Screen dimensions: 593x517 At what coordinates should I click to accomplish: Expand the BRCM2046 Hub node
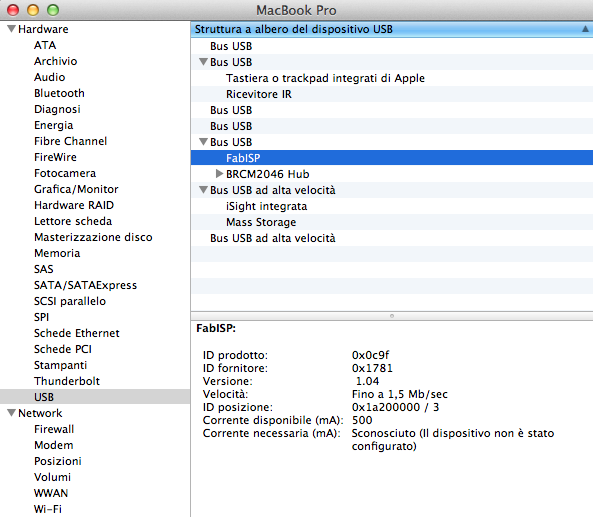coord(219,174)
